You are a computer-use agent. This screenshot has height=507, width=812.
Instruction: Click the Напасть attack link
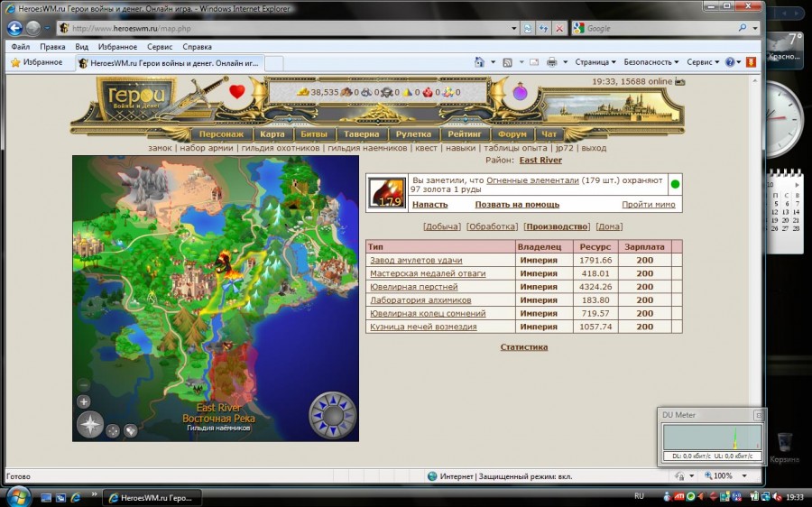coord(429,205)
